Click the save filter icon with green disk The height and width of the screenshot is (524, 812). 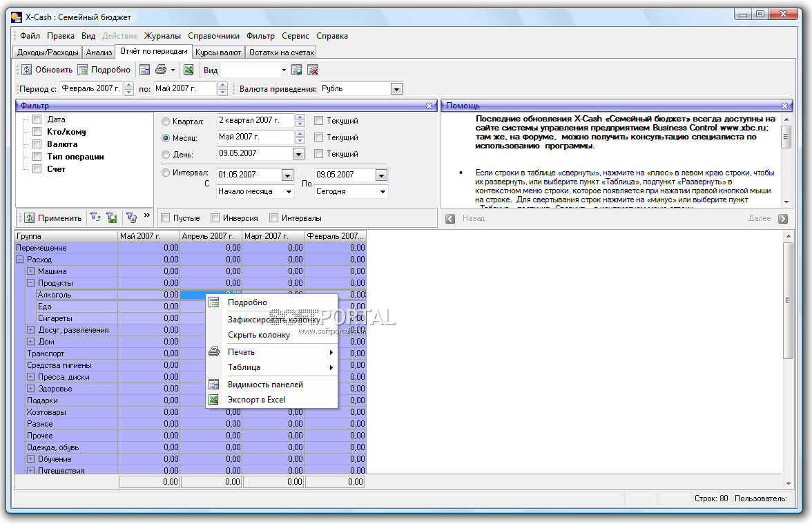(111, 218)
